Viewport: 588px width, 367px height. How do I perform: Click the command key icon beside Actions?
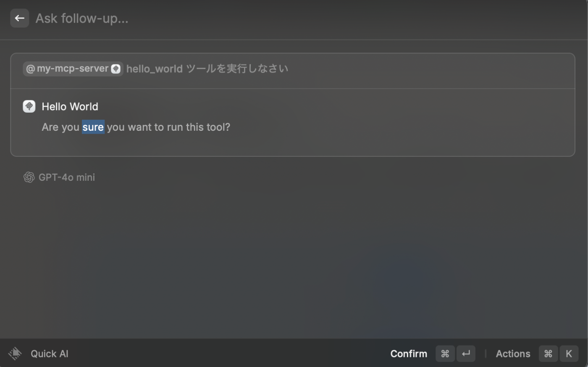click(x=548, y=354)
